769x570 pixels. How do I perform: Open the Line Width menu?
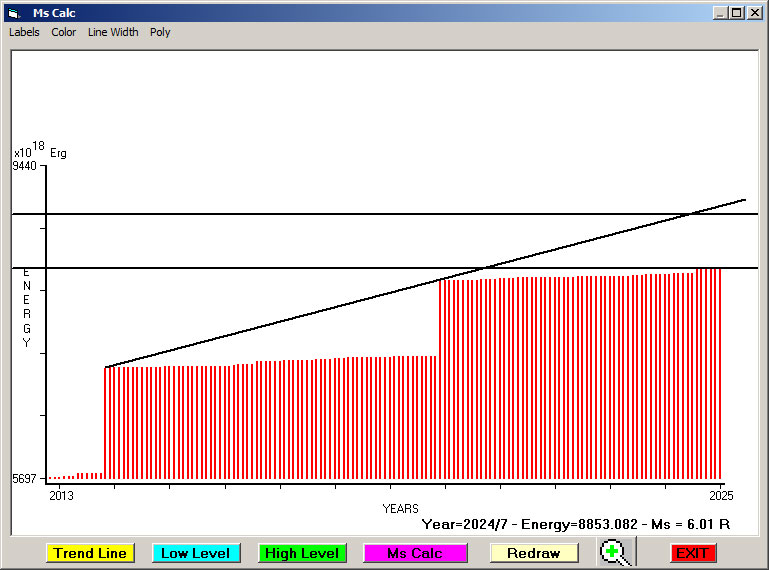[x=113, y=32]
